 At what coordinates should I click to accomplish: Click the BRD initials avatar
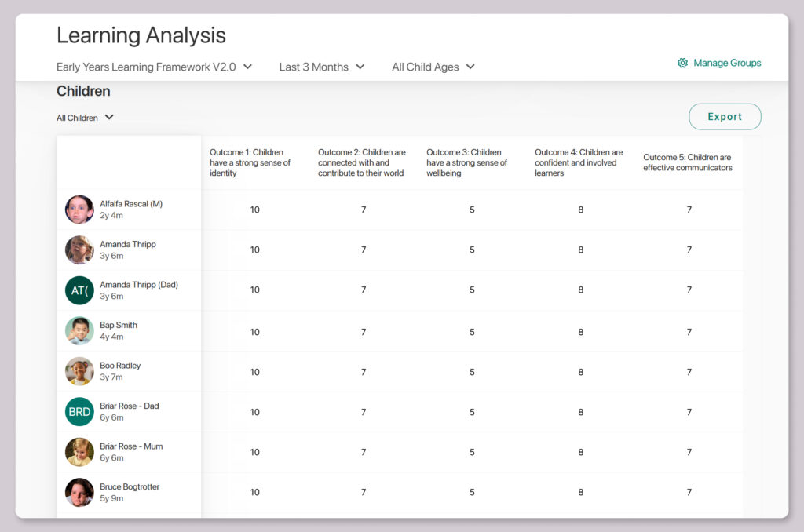coord(79,412)
